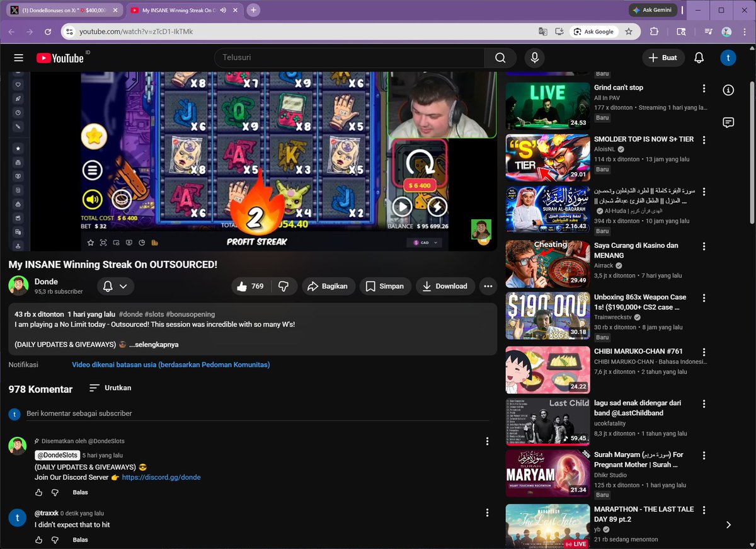This screenshot has height=549, width=756.
Task: Reply to DondeSlots comment with Balas
Action: (80, 492)
